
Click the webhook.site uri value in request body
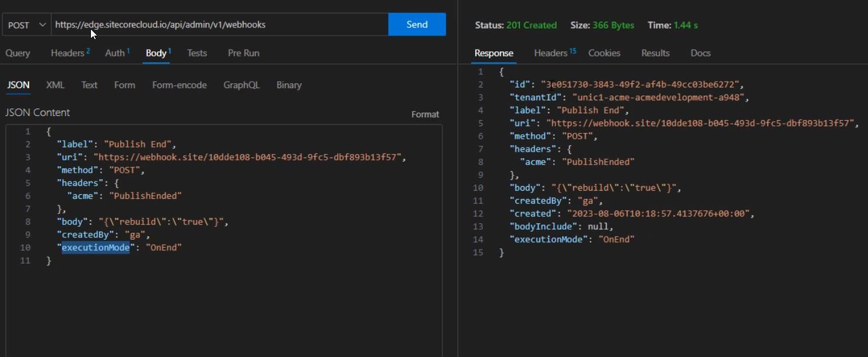tap(249, 157)
